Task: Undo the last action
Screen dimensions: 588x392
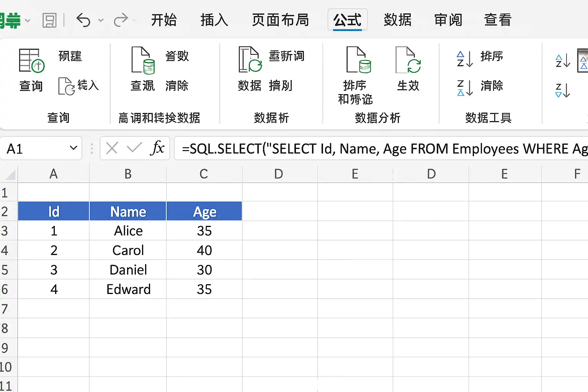Action: (x=83, y=20)
